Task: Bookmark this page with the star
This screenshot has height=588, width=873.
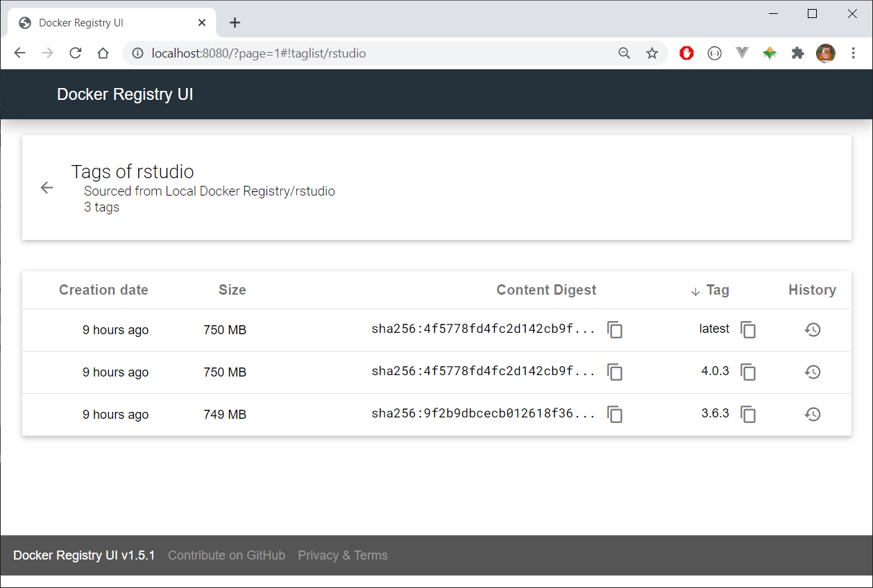Action: point(652,53)
